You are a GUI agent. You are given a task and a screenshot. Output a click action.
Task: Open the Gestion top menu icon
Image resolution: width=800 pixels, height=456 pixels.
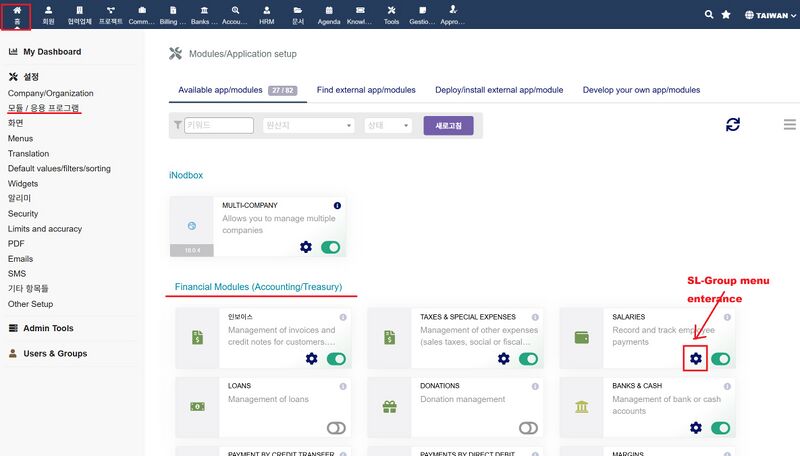(x=422, y=10)
